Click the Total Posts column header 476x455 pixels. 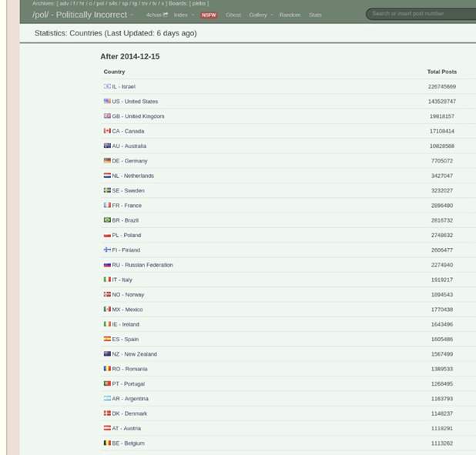[441, 72]
